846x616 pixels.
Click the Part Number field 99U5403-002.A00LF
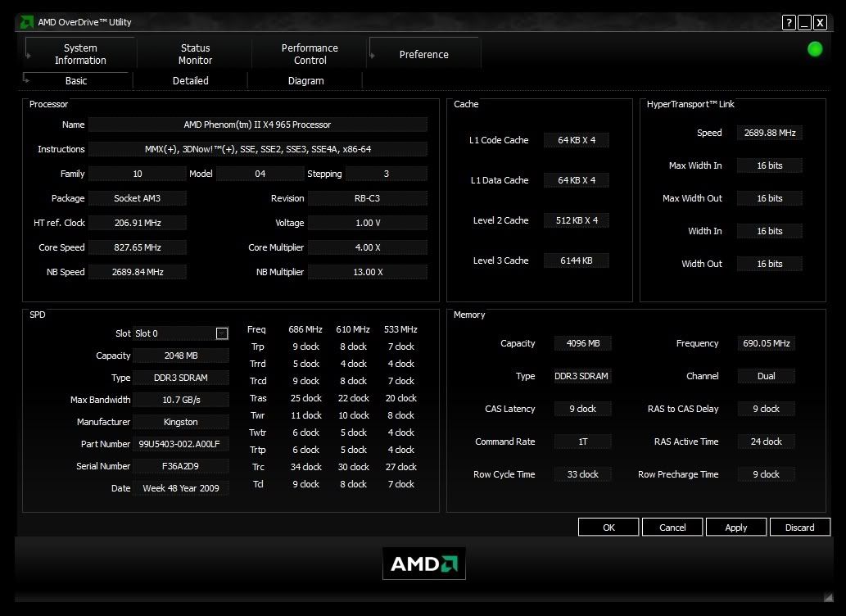coord(180,444)
